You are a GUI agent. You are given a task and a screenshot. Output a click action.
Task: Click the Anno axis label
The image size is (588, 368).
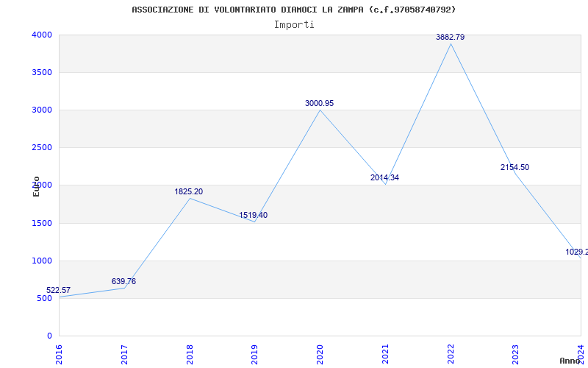(x=570, y=361)
